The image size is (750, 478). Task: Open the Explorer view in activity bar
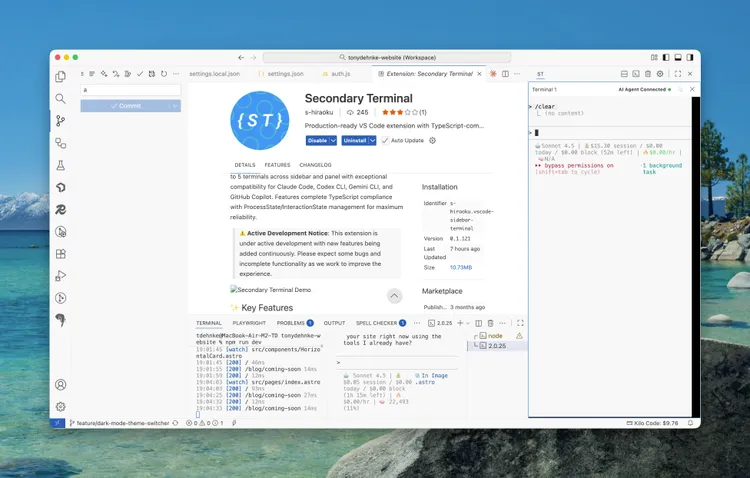pos(61,76)
